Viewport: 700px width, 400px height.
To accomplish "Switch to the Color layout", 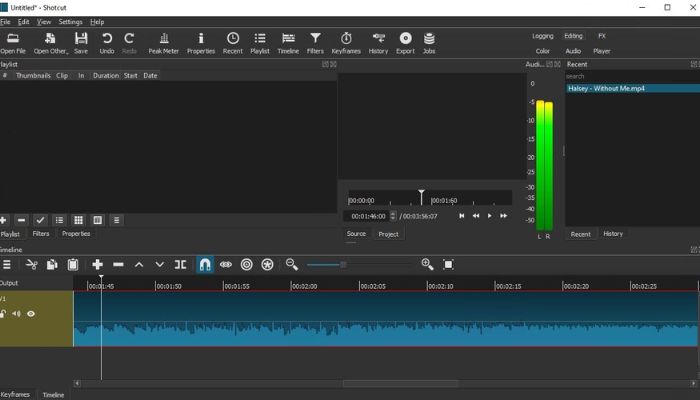I will tap(543, 51).
